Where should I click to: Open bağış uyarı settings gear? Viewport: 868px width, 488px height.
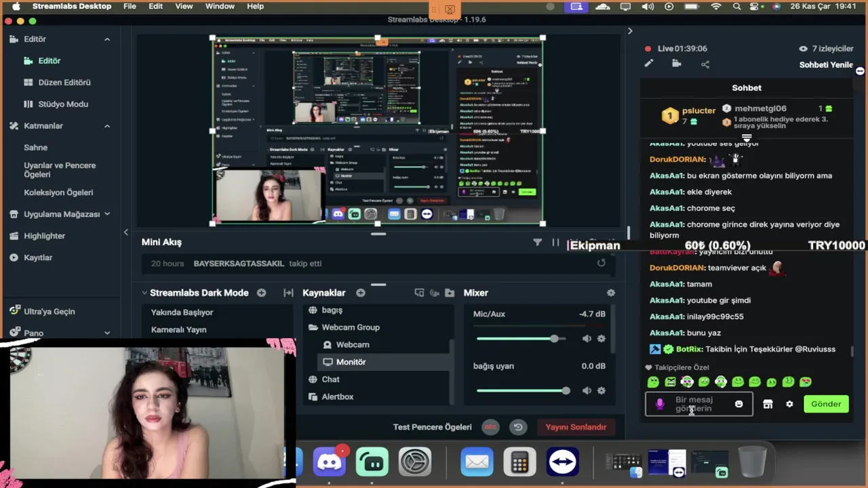click(x=601, y=390)
